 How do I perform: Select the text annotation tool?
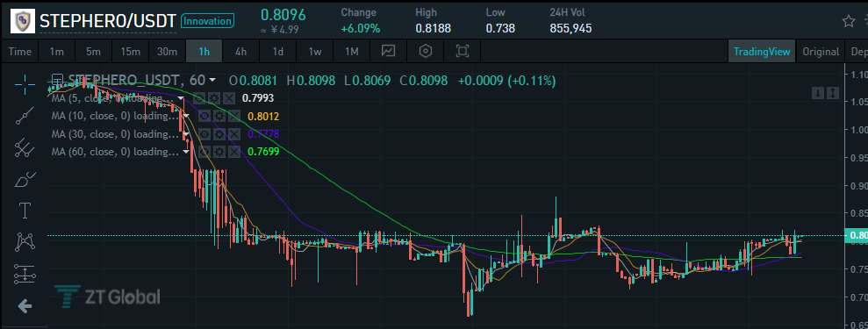click(x=25, y=210)
